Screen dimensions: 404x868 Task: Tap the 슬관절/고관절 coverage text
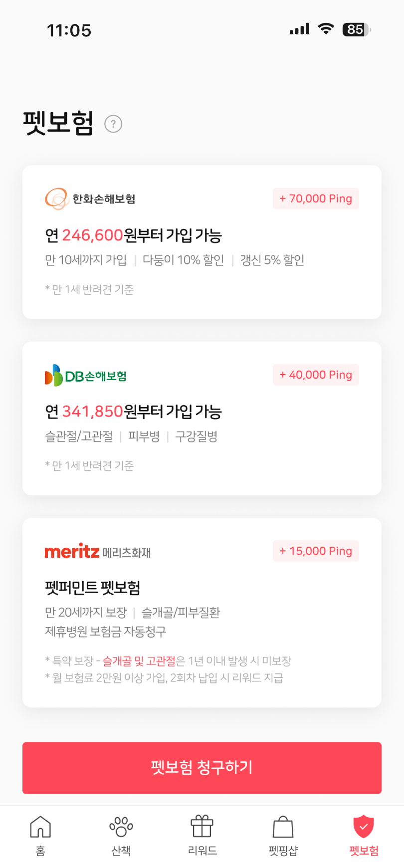coord(79,436)
